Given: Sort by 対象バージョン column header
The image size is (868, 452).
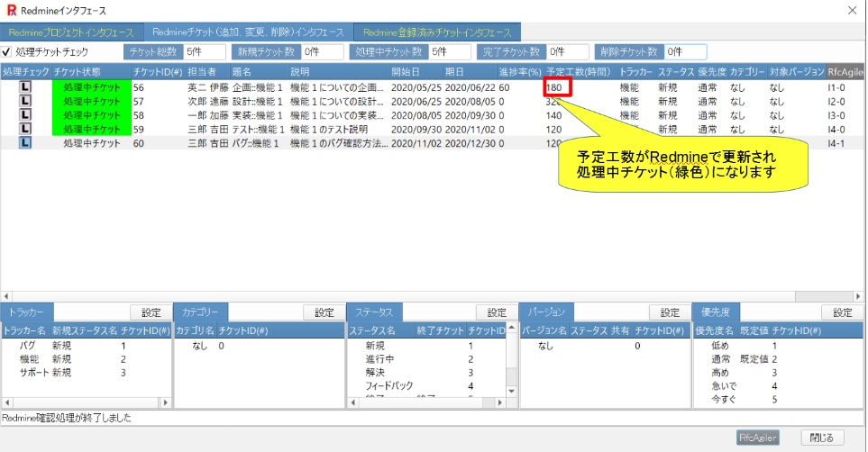Looking at the screenshot, I should coord(797,72).
